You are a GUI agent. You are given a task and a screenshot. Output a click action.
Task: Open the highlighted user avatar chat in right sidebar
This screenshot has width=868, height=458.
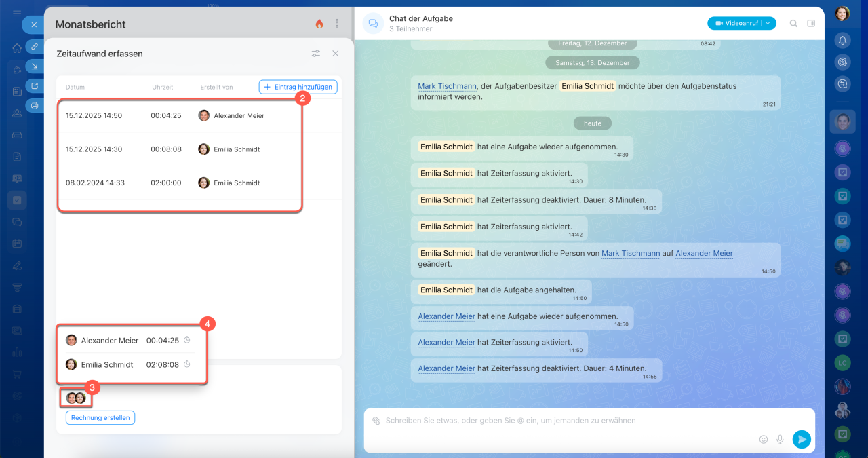842,122
